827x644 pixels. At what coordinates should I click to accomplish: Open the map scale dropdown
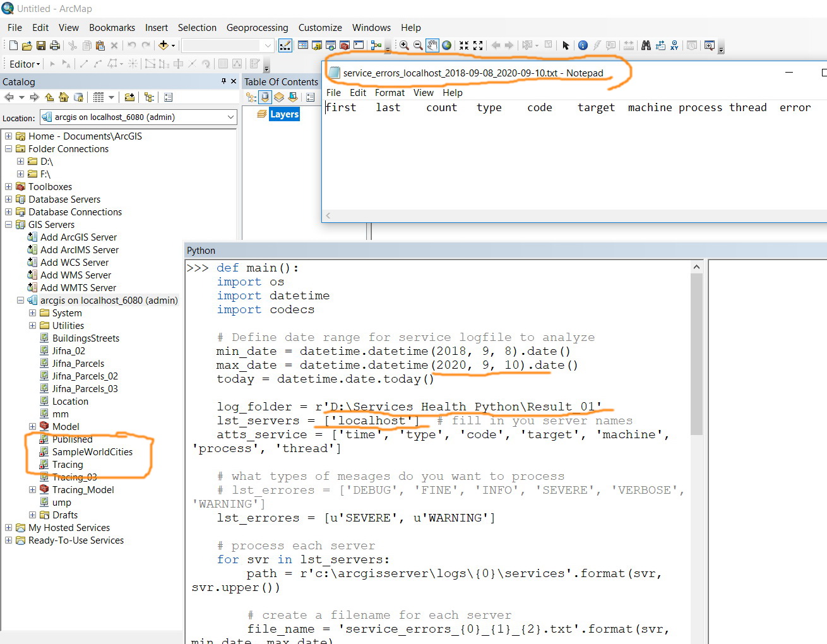(x=268, y=45)
